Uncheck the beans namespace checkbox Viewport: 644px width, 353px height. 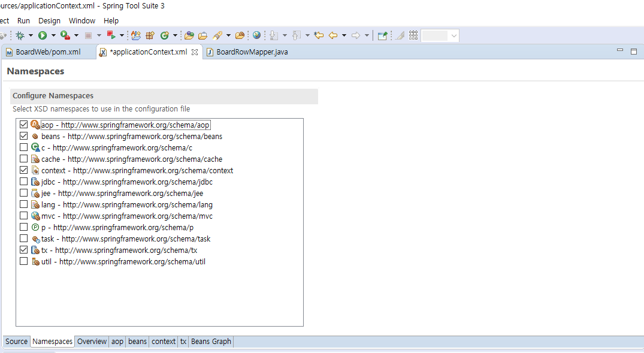(x=24, y=136)
